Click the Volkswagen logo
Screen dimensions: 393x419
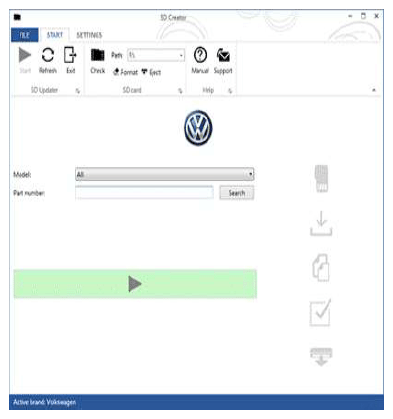(x=198, y=128)
